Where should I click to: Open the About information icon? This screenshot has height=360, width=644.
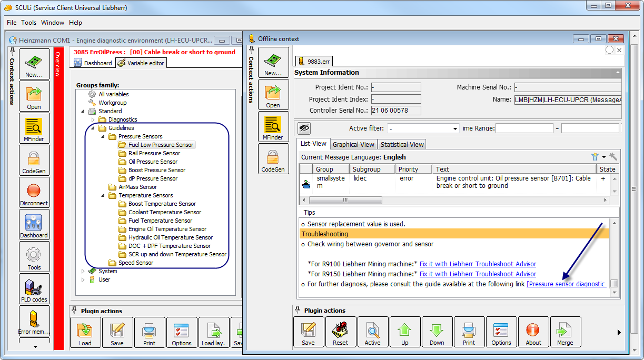coord(533,332)
